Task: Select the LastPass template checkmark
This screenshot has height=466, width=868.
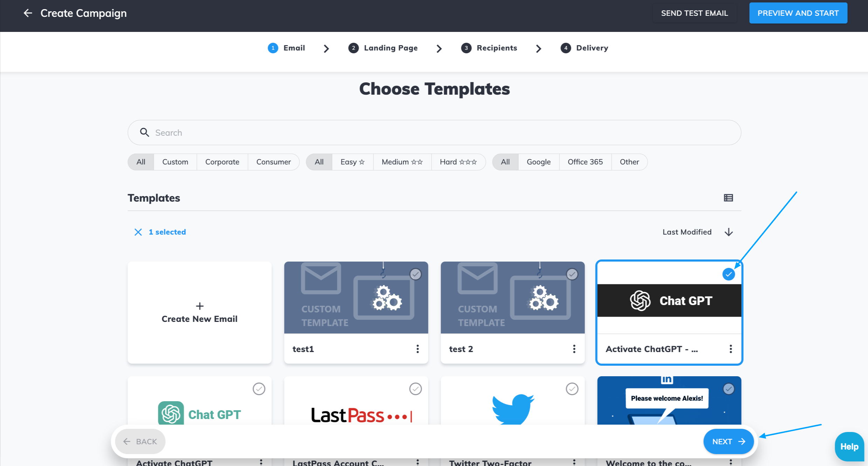Action: click(x=415, y=389)
